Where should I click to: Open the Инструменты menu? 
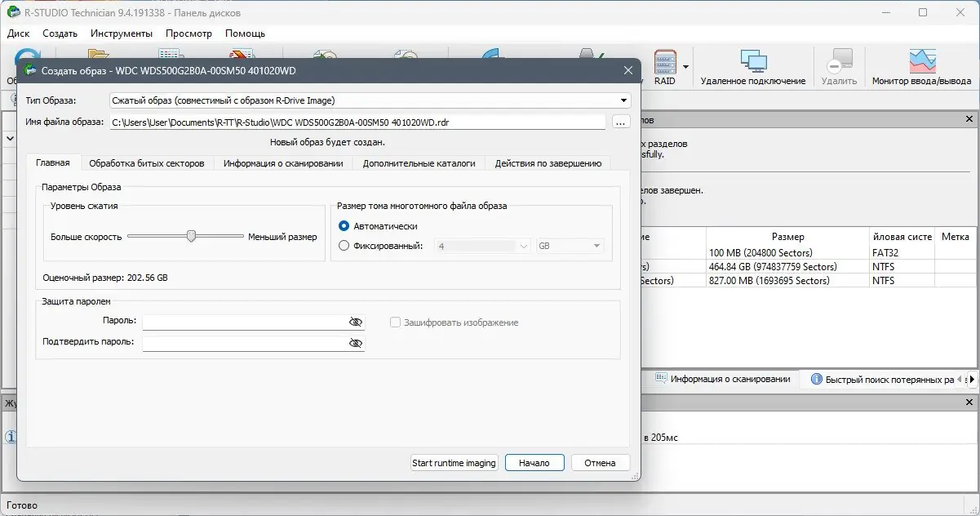[121, 33]
